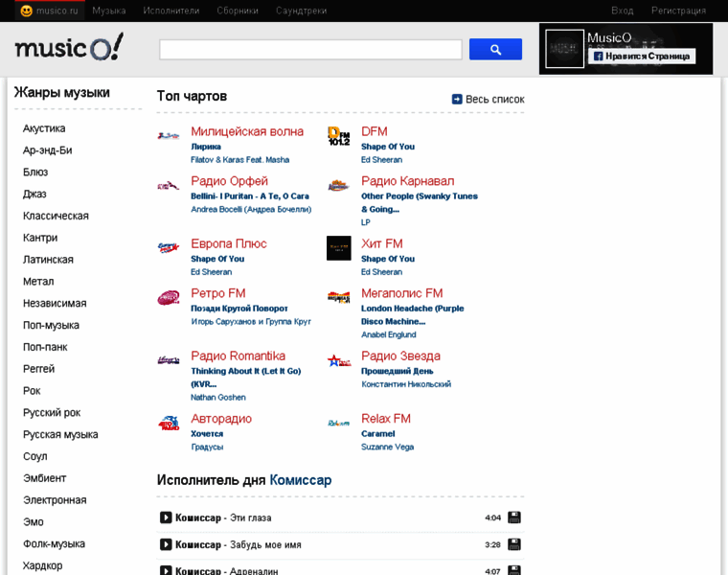Screen dimensions: 728x575
Task: Open the DFM 101.2 station logo
Action: point(339,136)
